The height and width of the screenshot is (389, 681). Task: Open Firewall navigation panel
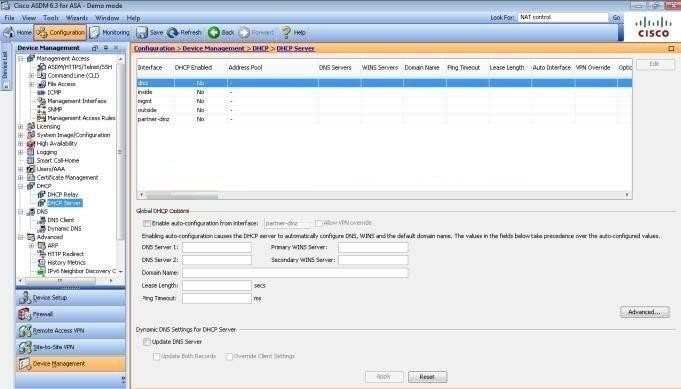click(71, 314)
